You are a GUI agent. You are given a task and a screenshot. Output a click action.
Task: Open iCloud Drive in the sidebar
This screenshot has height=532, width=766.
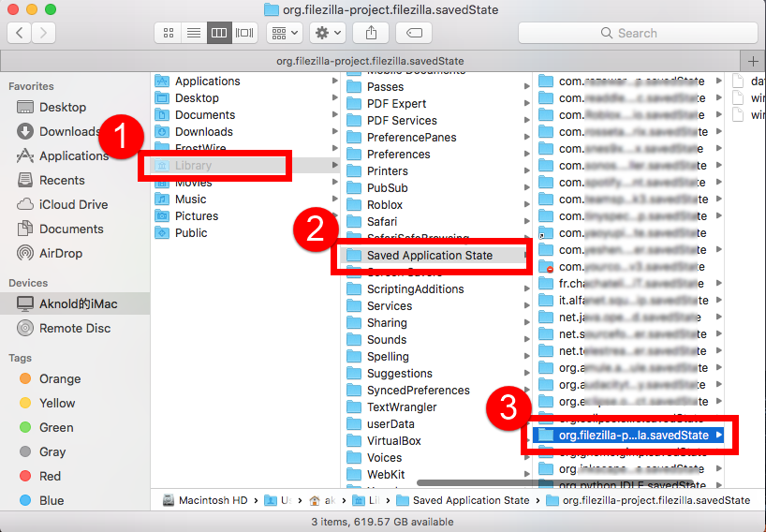tap(73, 204)
